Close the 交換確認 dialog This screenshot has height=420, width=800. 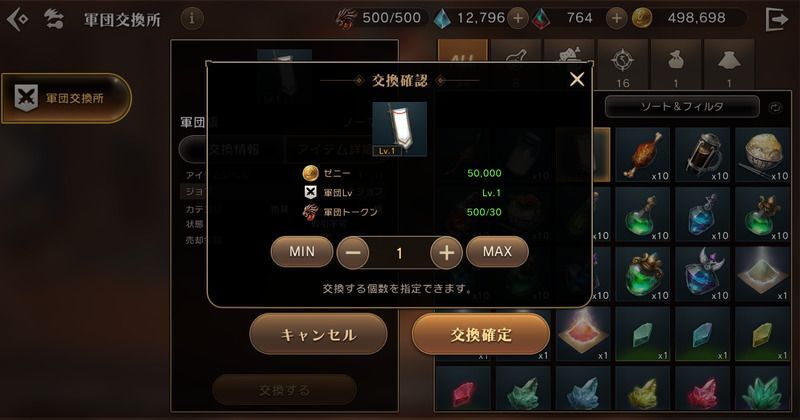click(x=577, y=79)
